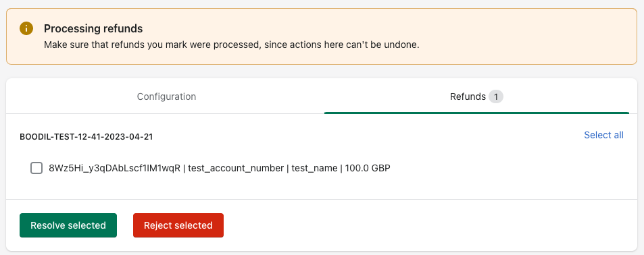The width and height of the screenshot is (644, 255).
Task: Click the word Refunds in the active tab
Action: tap(468, 96)
